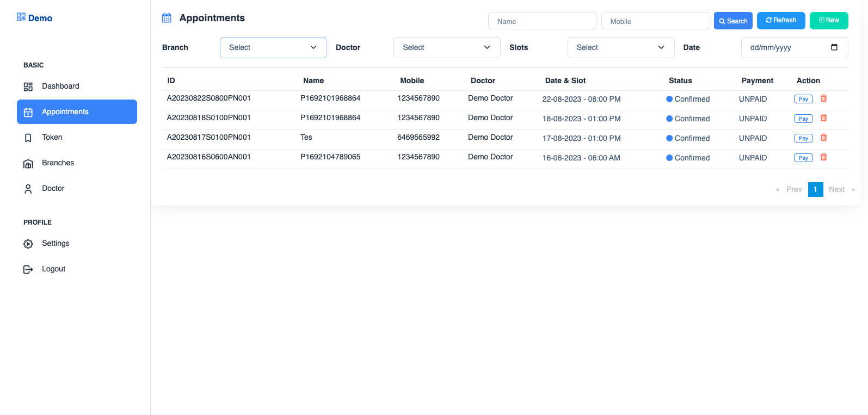Click mobile number 6469565992
Screen dimensions: 868x415
(x=418, y=137)
